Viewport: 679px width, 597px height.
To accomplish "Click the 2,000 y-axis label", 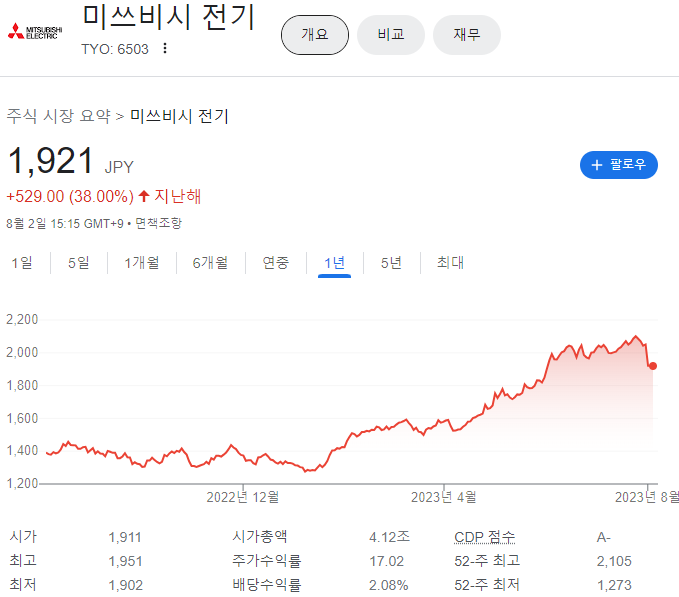I will 22,352.
